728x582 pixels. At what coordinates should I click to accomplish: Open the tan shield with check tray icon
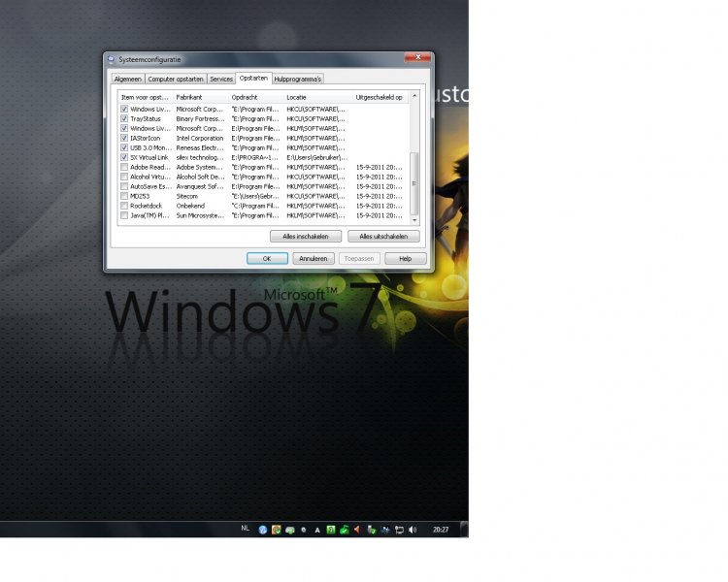277,530
